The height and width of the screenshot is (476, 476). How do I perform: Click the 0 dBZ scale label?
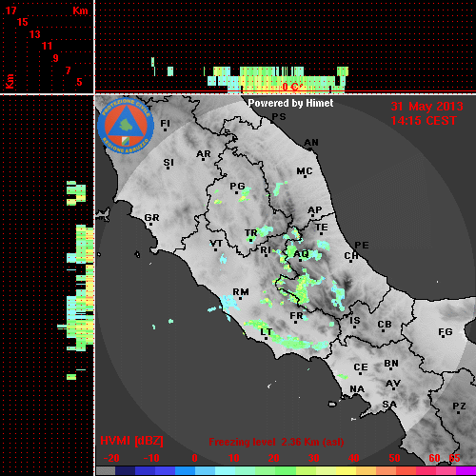194,458
